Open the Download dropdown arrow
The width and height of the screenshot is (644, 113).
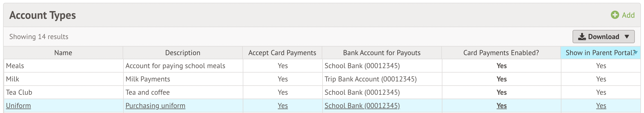point(627,37)
